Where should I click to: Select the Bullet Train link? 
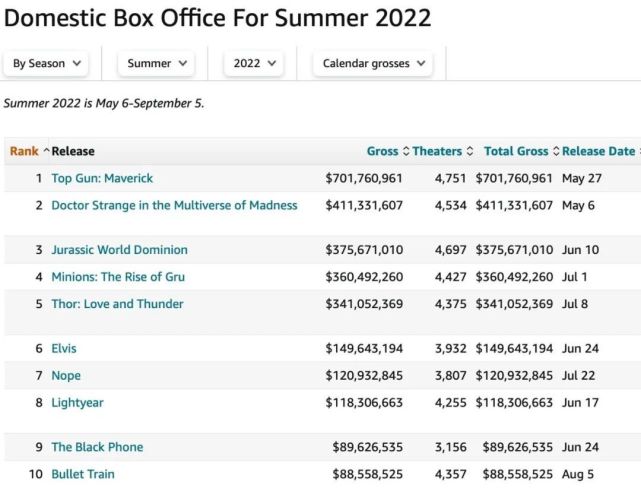tap(83, 474)
